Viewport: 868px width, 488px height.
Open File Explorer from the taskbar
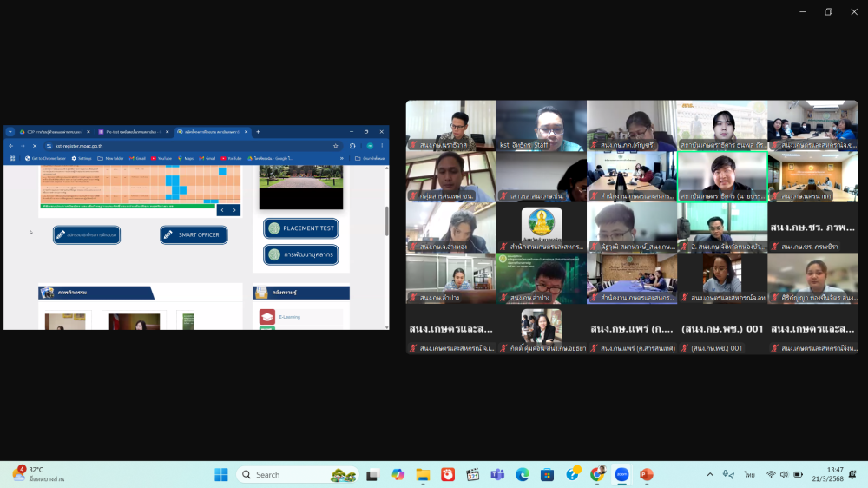pyautogui.click(x=423, y=475)
